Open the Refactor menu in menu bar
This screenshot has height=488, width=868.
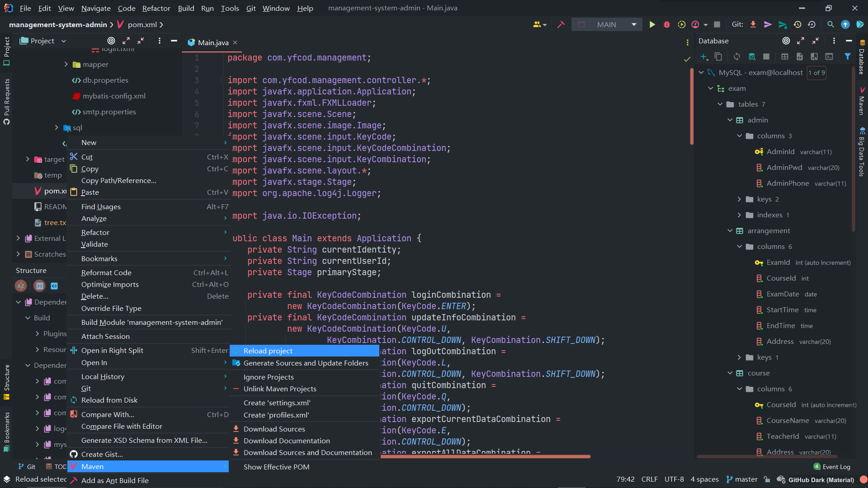point(156,8)
